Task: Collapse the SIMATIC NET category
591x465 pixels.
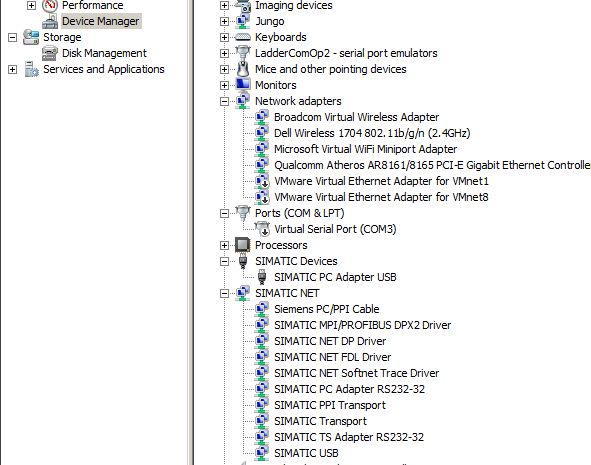Action: coord(224,294)
